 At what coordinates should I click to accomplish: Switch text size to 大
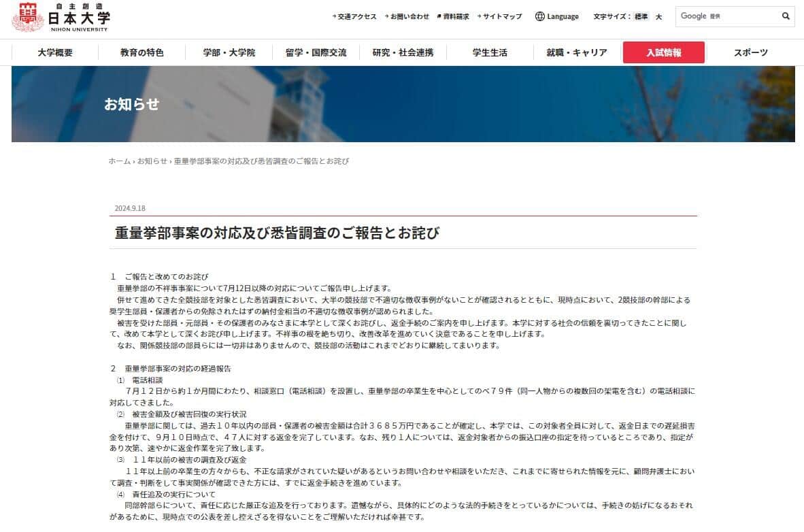tap(657, 16)
